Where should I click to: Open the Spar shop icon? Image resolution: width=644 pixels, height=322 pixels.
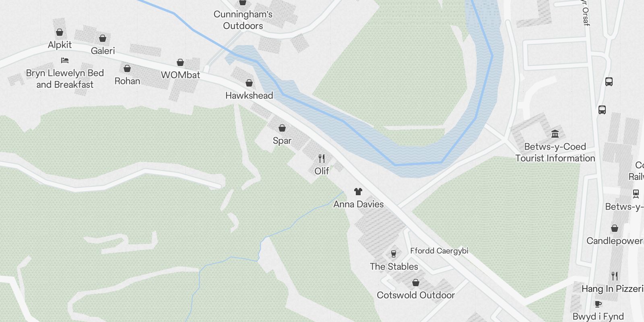point(282,128)
